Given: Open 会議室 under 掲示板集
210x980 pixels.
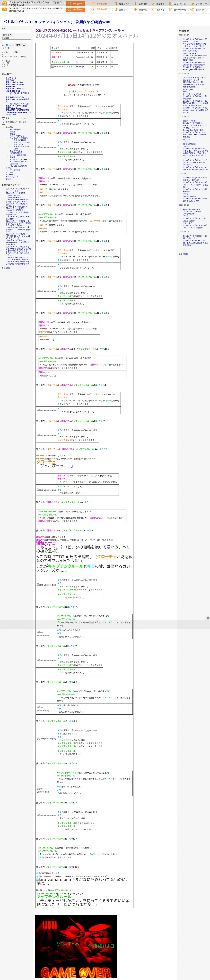Looking at the screenshot, I should point(13,134).
